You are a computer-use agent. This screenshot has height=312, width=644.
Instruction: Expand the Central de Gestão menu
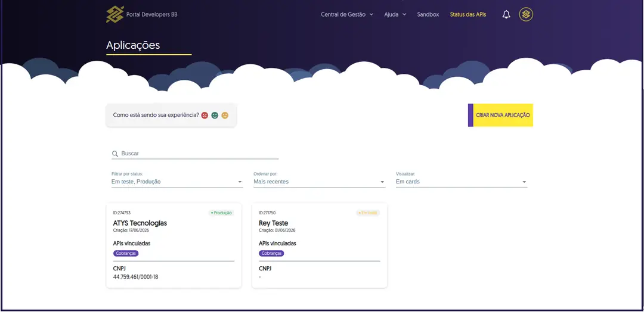tap(347, 14)
